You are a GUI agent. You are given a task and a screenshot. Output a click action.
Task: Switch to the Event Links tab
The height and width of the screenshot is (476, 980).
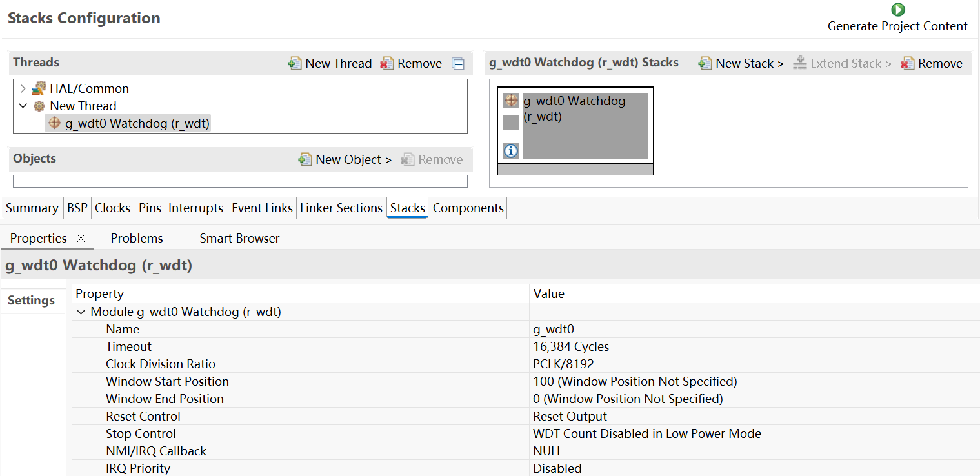[x=262, y=208]
